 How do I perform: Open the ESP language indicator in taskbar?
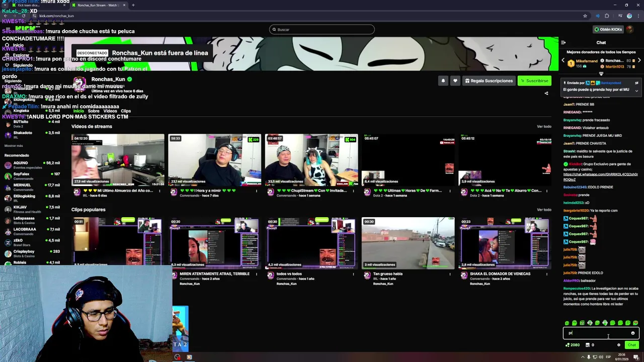point(608,357)
